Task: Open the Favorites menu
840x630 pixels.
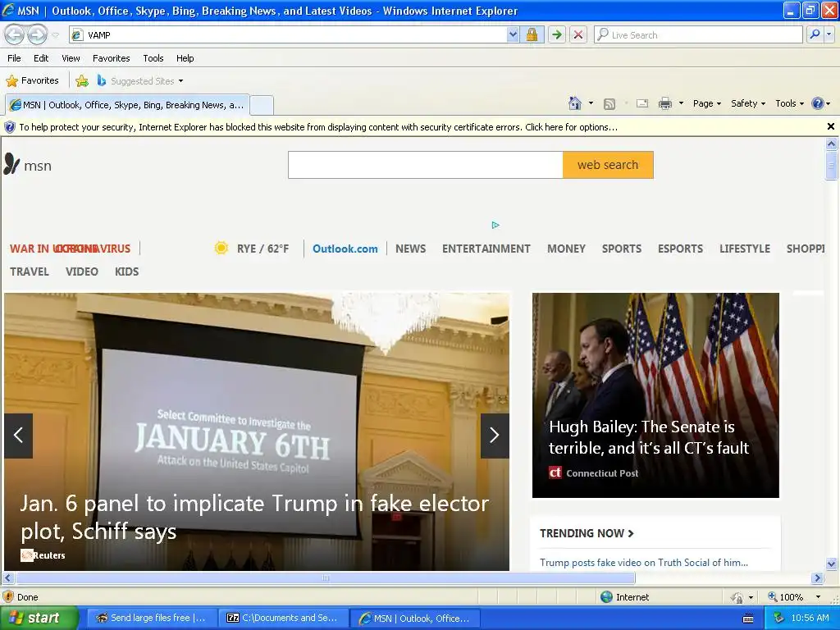Action: click(x=111, y=58)
